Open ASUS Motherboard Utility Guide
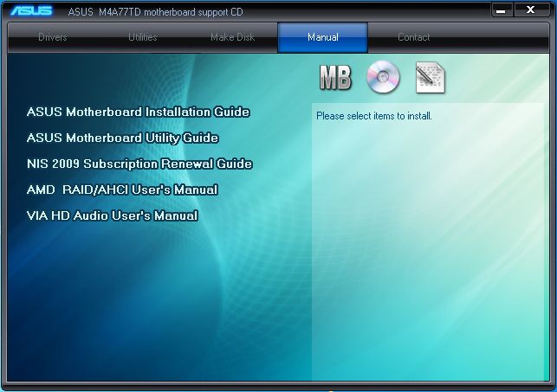This screenshot has width=557, height=392. pos(122,138)
